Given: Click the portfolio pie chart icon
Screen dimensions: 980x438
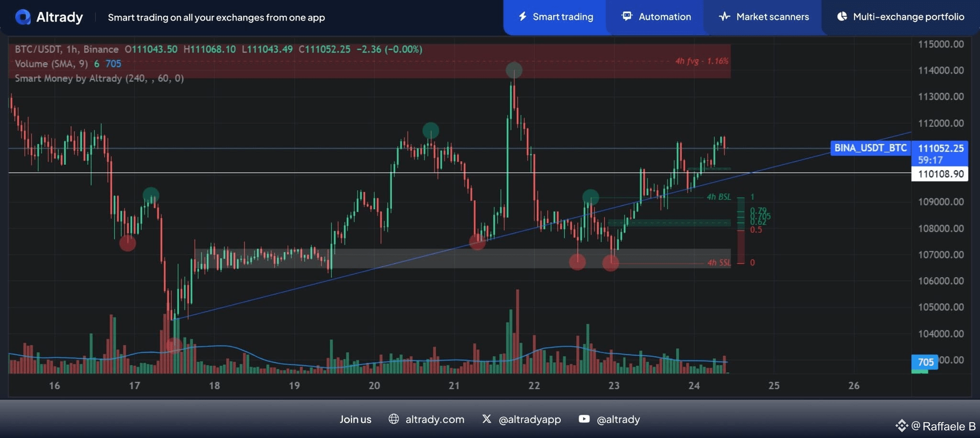Looking at the screenshot, I should [842, 17].
